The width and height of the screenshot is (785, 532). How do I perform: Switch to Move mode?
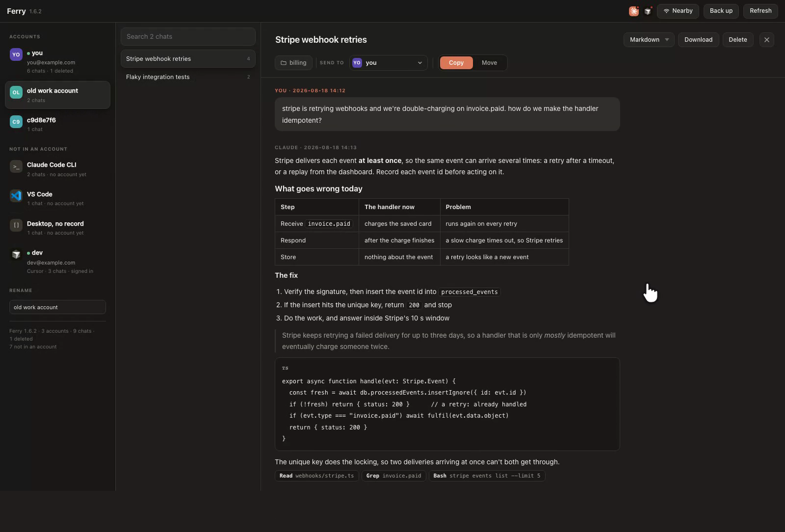[x=489, y=63]
